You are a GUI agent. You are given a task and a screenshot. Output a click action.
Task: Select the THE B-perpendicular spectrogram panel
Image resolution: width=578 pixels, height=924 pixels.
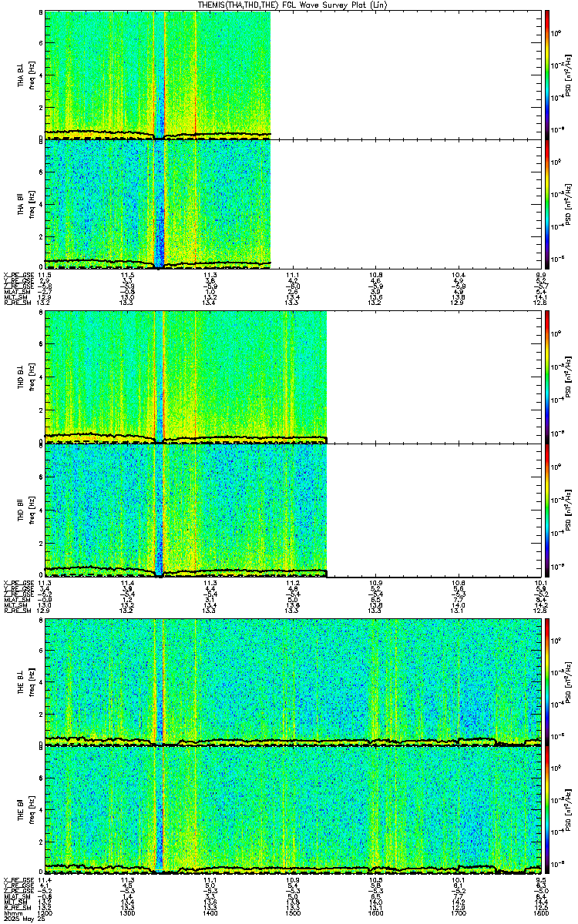click(x=294, y=682)
